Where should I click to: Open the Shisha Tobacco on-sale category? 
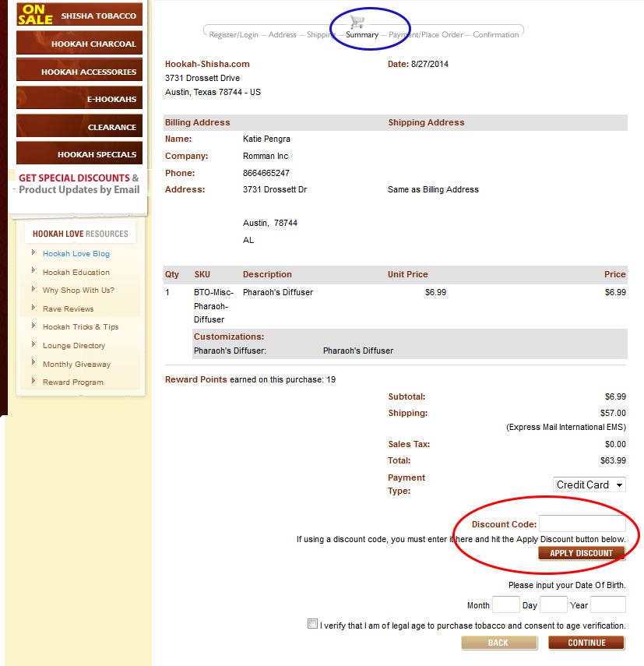(x=79, y=14)
